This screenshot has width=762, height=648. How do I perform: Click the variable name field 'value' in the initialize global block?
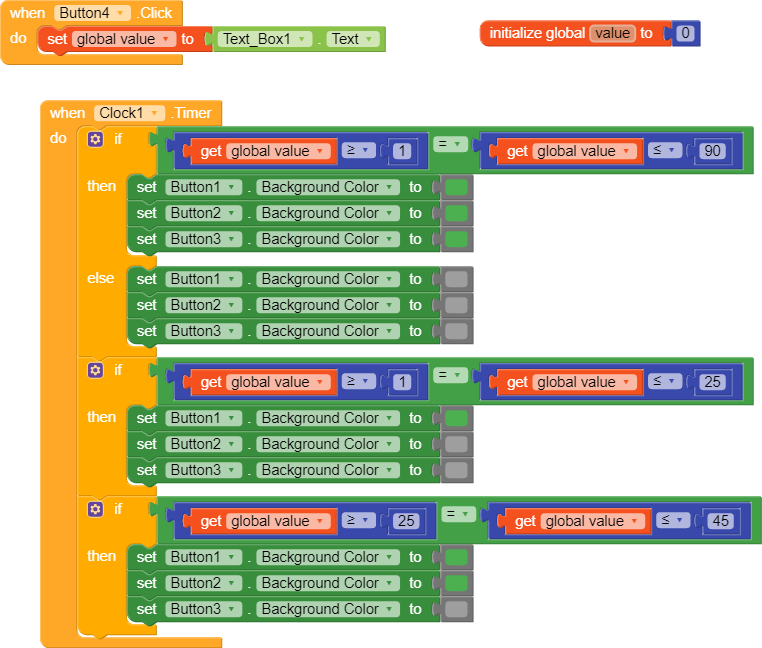click(x=612, y=33)
